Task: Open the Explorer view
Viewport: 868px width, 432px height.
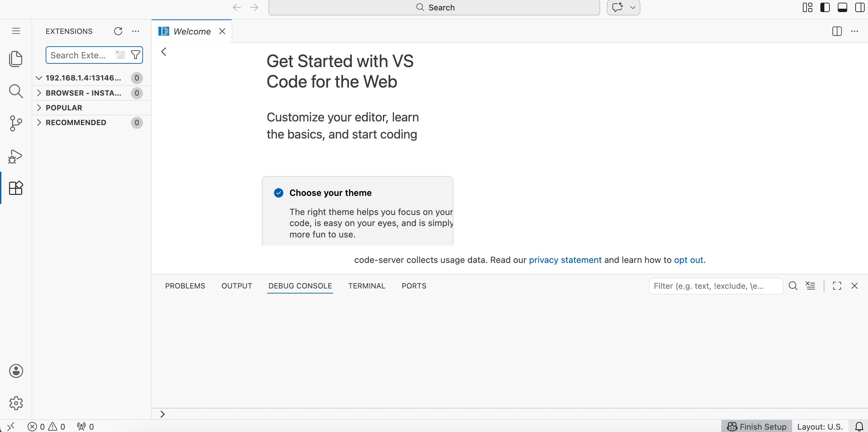Action: [16, 59]
